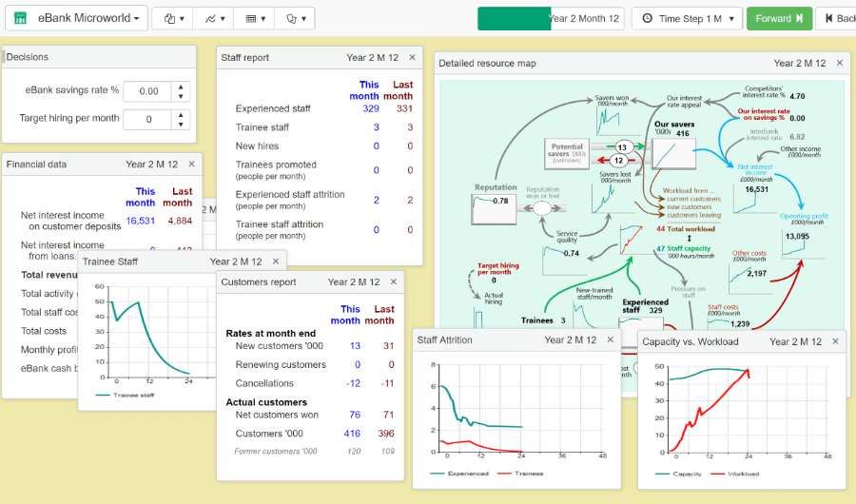Close the Customers report panel
Screen dimensions: 856x504
point(393,282)
